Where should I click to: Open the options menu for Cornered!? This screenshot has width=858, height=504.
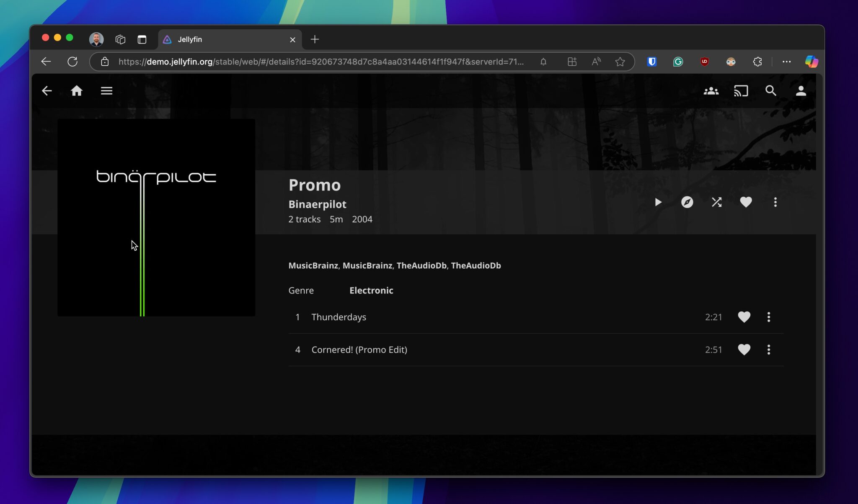click(x=769, y=350)
